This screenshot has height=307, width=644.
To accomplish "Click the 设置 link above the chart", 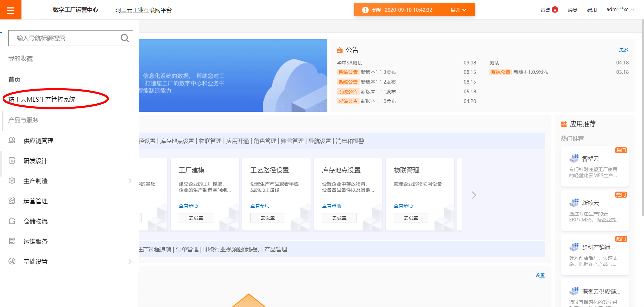I will (x=540, y=275).
